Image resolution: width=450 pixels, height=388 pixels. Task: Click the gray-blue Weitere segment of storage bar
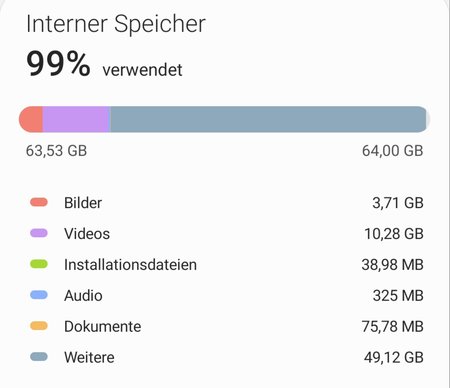click(x=269, y=119)
